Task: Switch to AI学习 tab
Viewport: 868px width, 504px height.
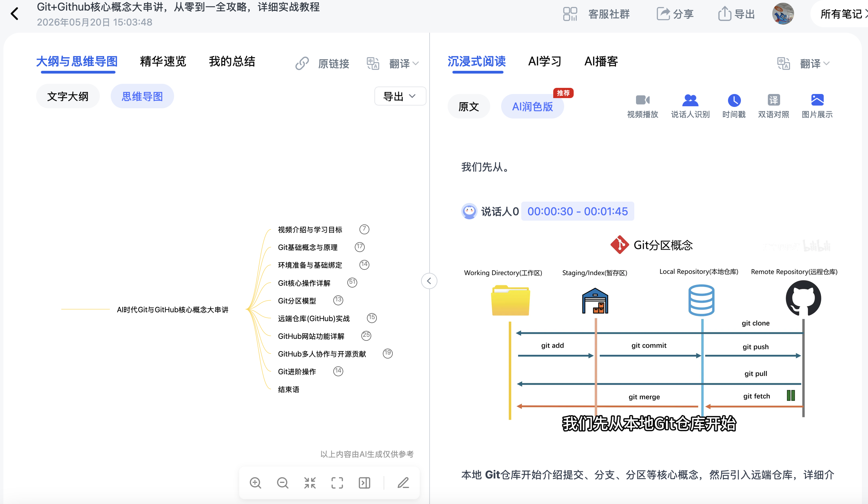Action: click(545, 62)
